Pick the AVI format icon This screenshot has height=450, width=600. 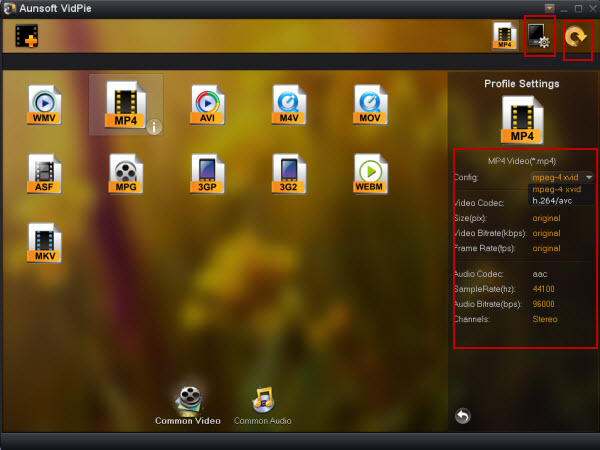[207, 104]
